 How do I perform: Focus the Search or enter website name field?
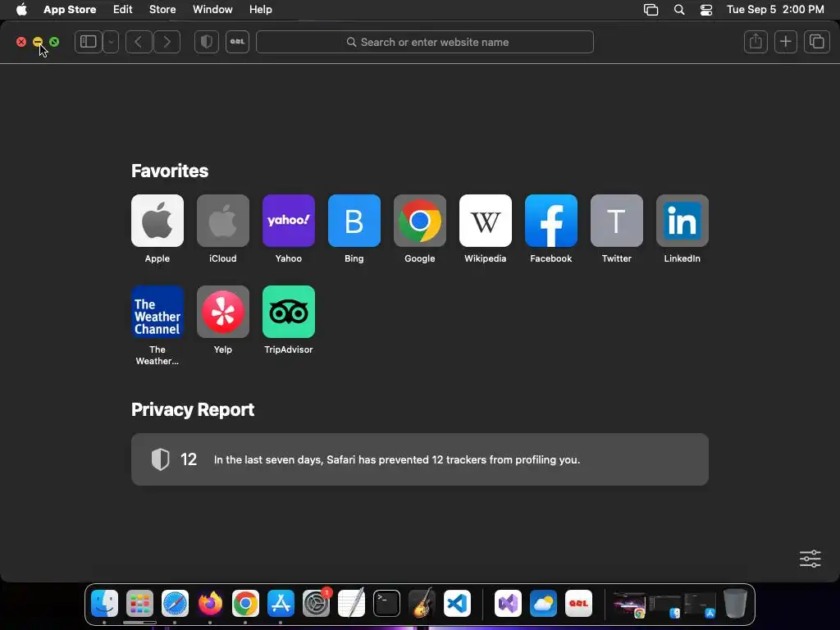click(425, 42)
